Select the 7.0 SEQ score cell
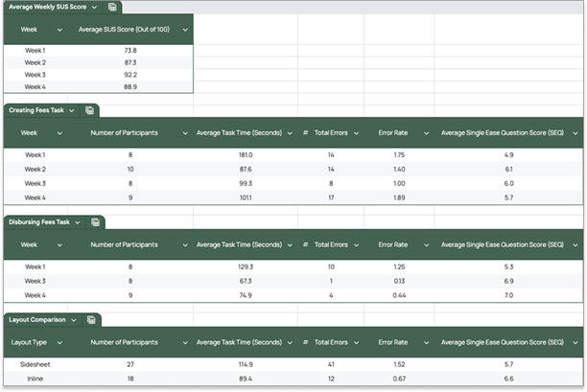This screenshot has height=392, width=587. click(508, 295)
